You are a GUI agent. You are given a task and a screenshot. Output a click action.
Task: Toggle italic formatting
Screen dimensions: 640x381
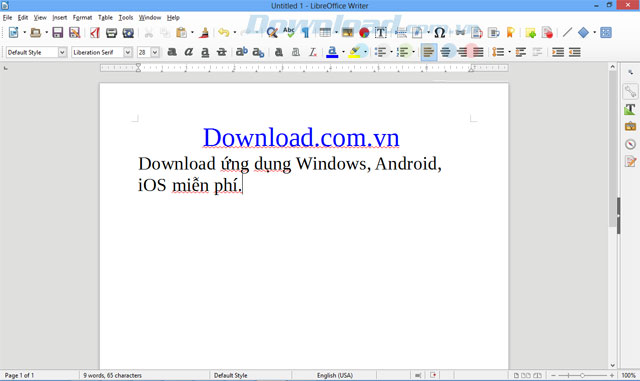pyautogui.click(x=189, y=52)
